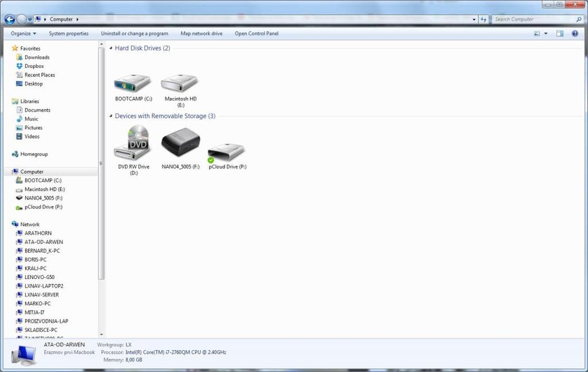
Task: Select the DVD RW Drive (D:) icon
Action: pyautogui.click(x=133, y=142)
